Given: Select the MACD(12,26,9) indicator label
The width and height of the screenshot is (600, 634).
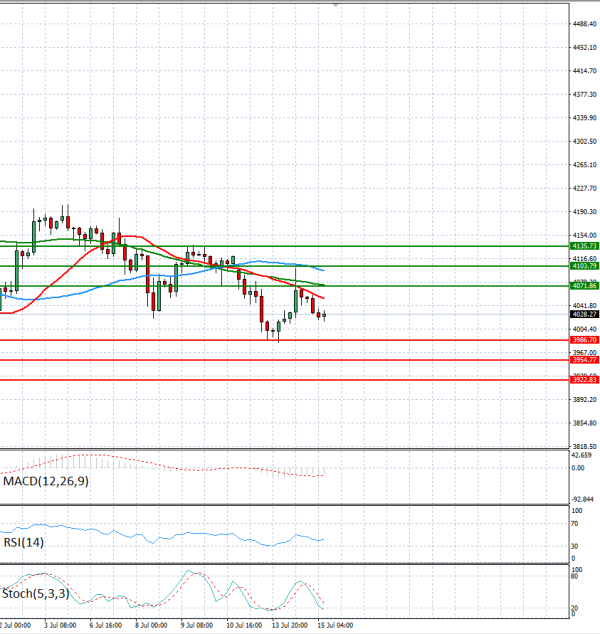Looking at the screenshot, I should tap(46, 481).
